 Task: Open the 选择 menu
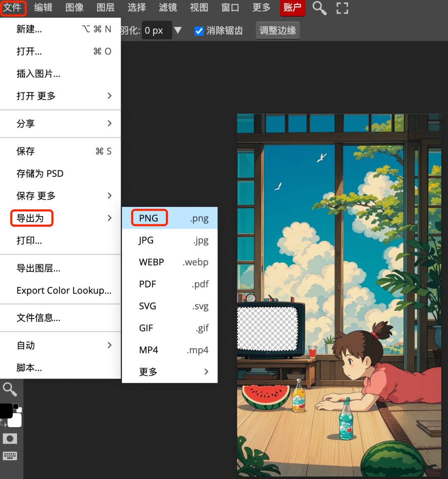pyautogui.click(x=137, y=7)
